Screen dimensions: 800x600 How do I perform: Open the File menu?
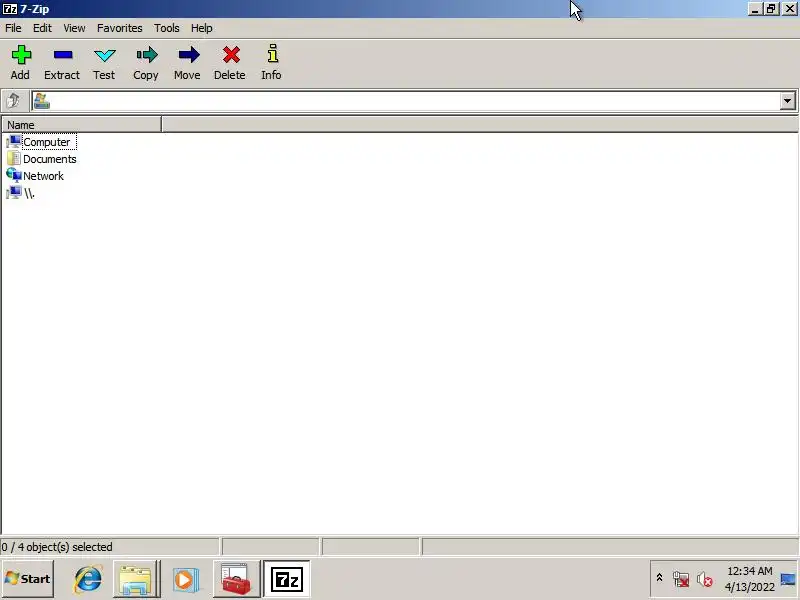point(13,28)
